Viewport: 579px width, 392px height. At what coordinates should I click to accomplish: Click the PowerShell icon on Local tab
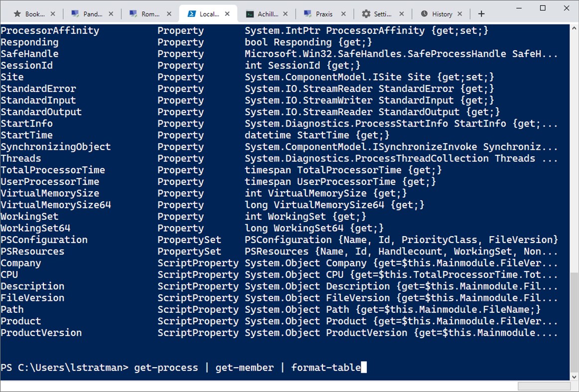(191, 14)
